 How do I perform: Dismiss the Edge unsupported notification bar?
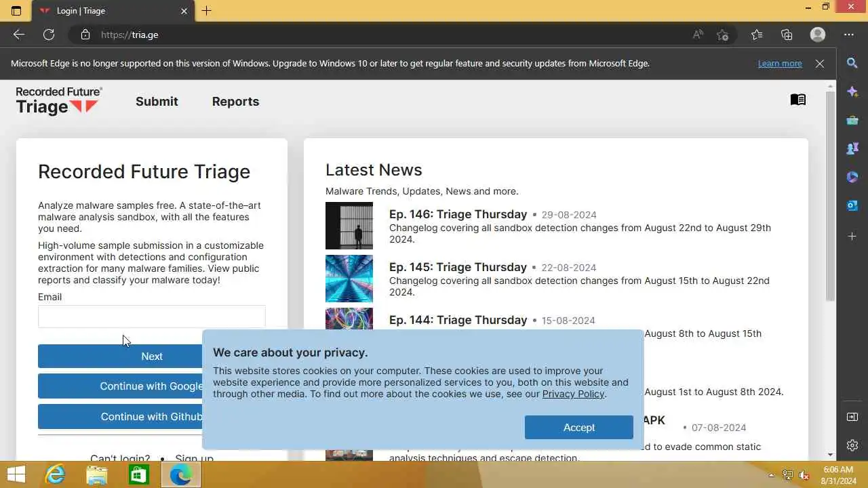(820, 64)
